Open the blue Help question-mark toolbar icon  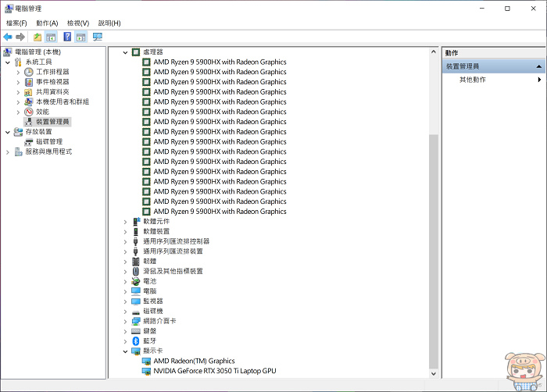click(67, 37)
